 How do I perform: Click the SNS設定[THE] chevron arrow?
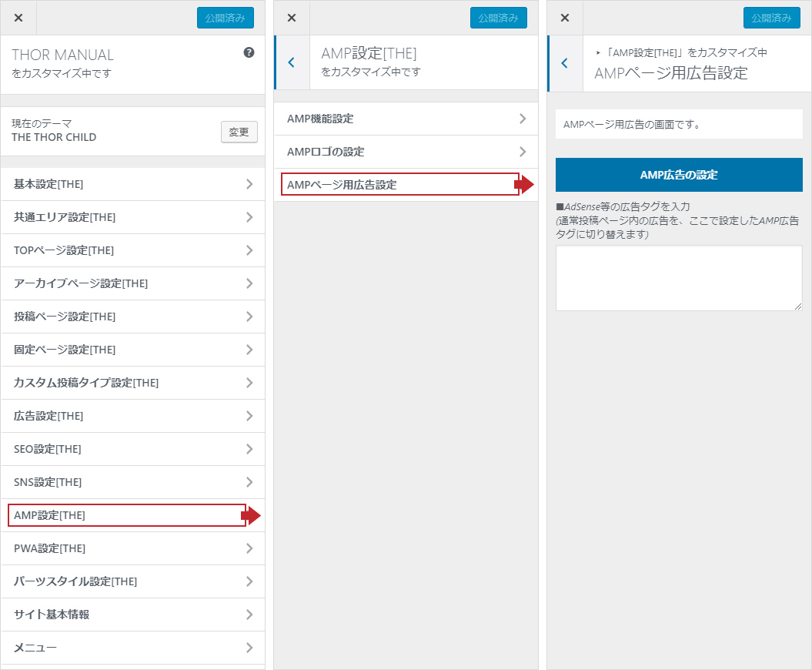(x=249, y=482)
